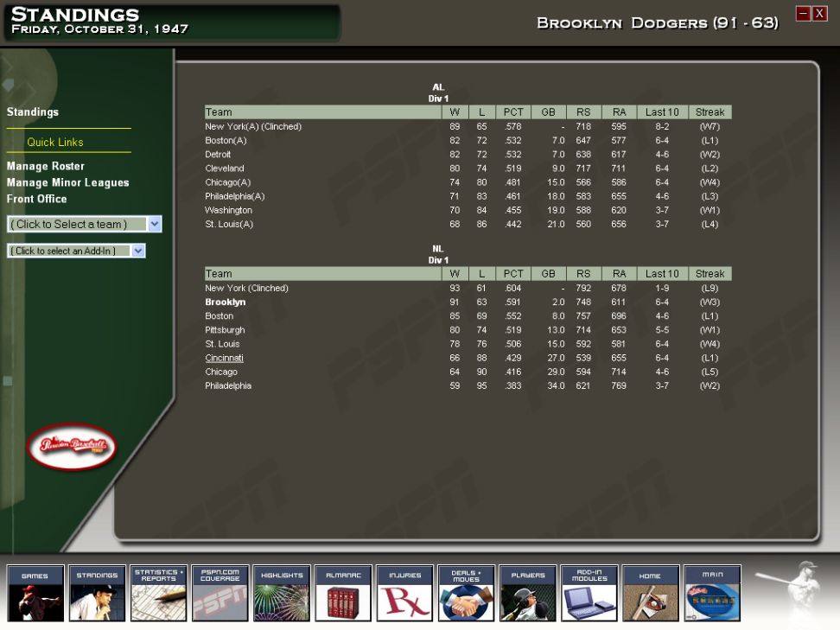Open the Almanac books icon

point(343,593)
